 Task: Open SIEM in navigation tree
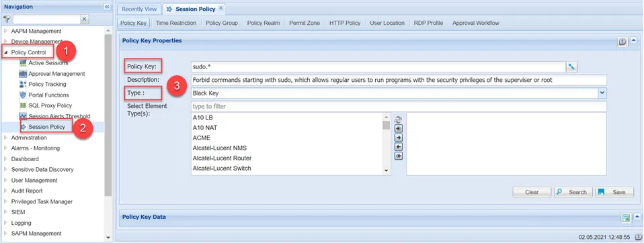(x=18, y=212)
